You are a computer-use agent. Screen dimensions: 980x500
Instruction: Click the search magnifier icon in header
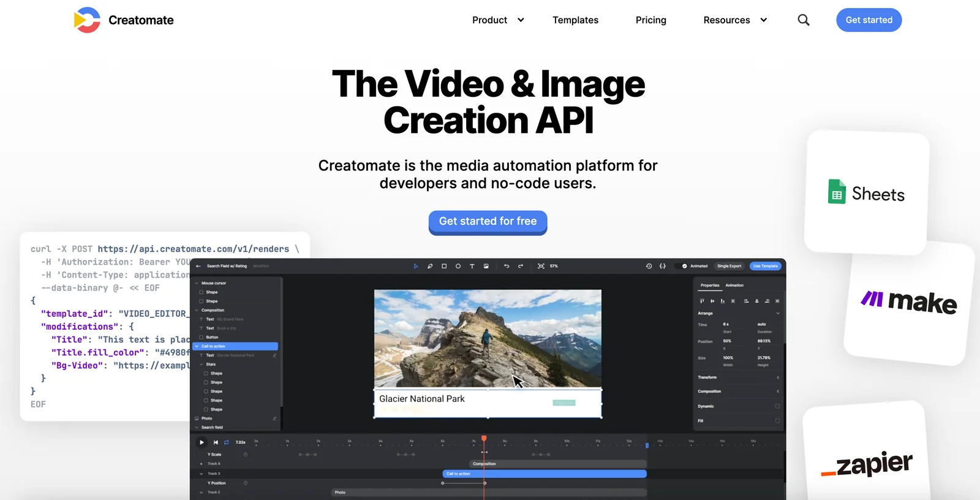click(804, 20)
